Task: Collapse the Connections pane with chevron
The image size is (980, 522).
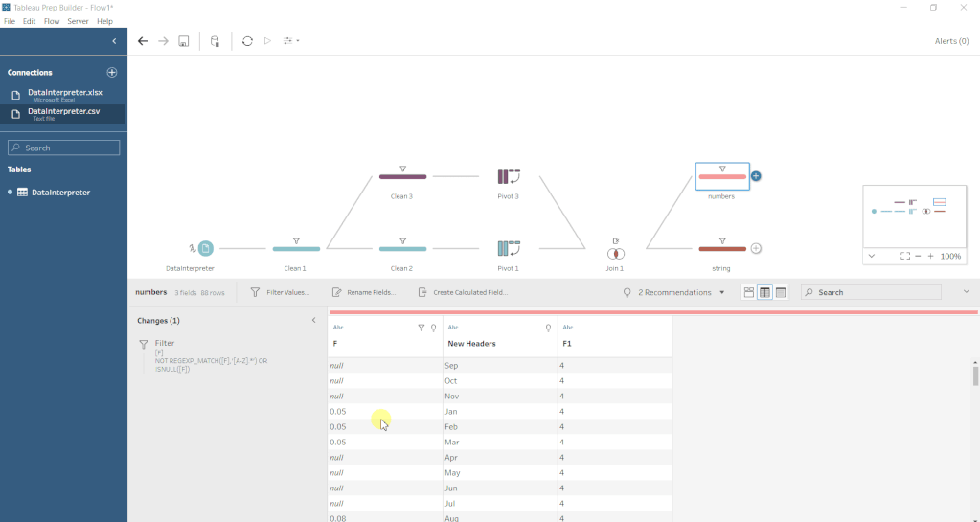Action: click(114, 41)
